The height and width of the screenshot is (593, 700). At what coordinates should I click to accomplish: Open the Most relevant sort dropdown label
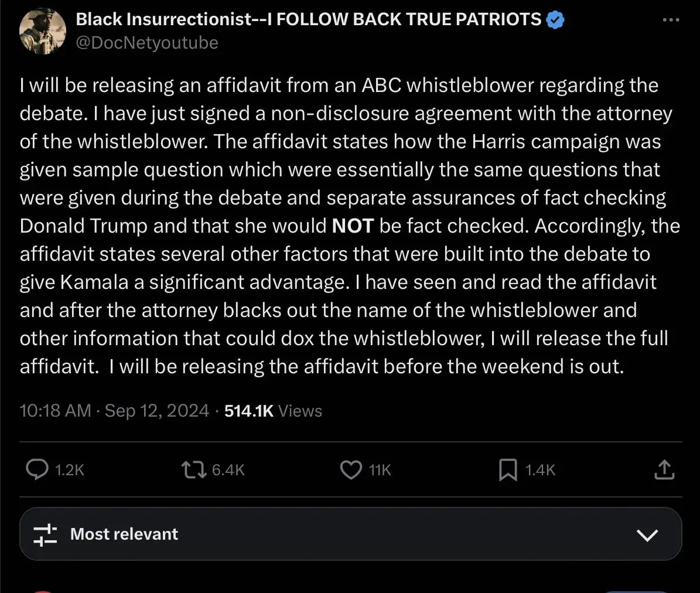[x=124, y=534]
